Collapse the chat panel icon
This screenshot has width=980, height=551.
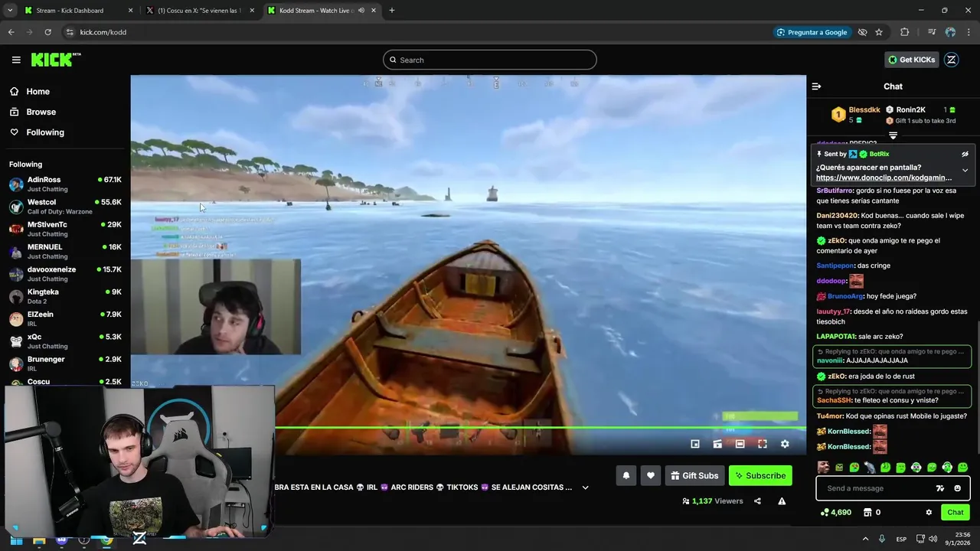pyautogui.click(x=816, y=86)
